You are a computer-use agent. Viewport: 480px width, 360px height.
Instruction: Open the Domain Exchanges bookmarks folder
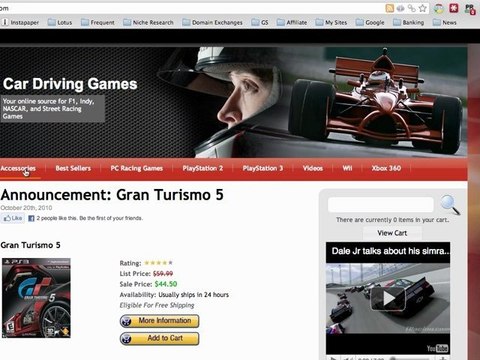[212, 22]
